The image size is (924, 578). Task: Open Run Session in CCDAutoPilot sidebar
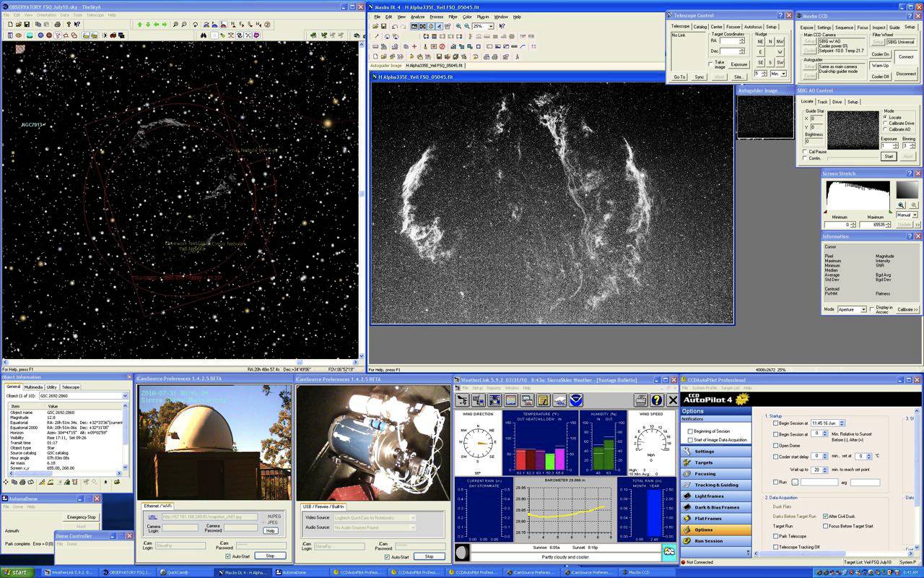708,540
